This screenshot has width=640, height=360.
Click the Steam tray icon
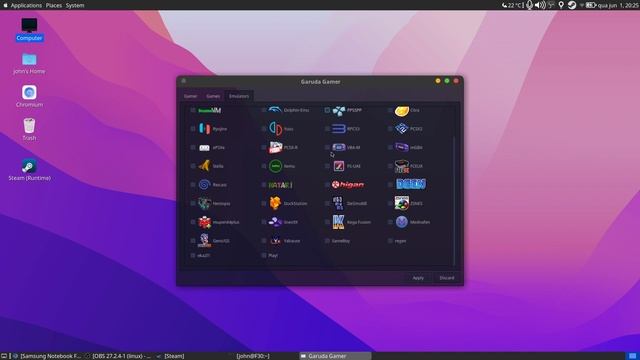(x=572, y=5)
